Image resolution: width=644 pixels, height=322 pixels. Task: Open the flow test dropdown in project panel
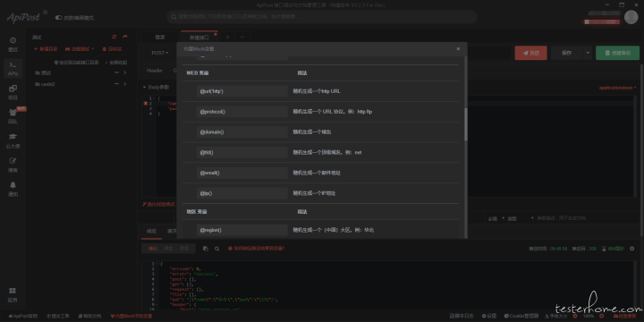coord(80,49)
